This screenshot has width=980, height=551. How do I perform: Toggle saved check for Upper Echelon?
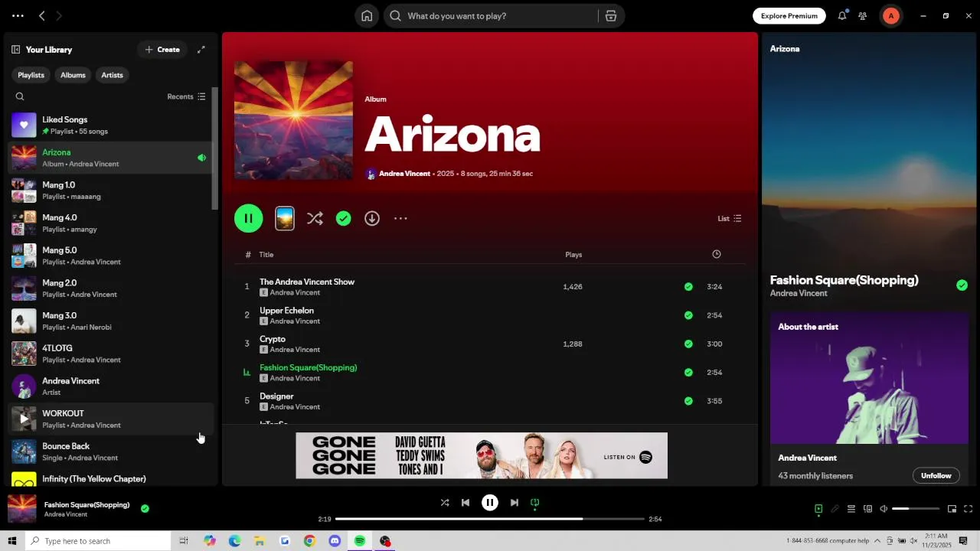point(688,315)
